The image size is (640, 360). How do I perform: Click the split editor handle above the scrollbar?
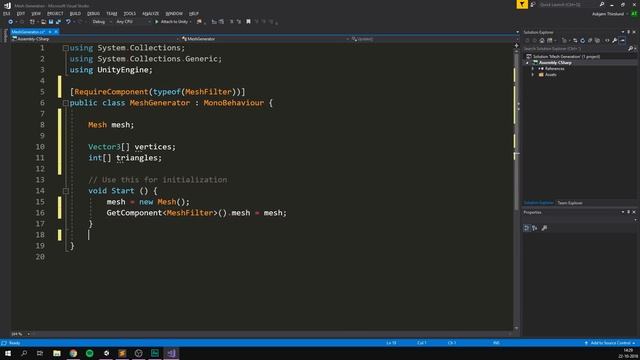(x=516, y=45)
